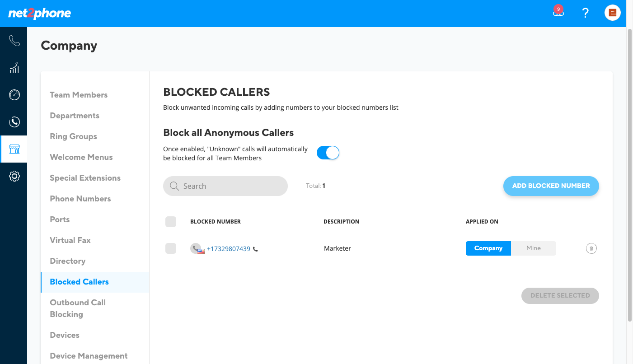Focus the Search input field
Screen dimensions: 633x364
click(225, 186)
